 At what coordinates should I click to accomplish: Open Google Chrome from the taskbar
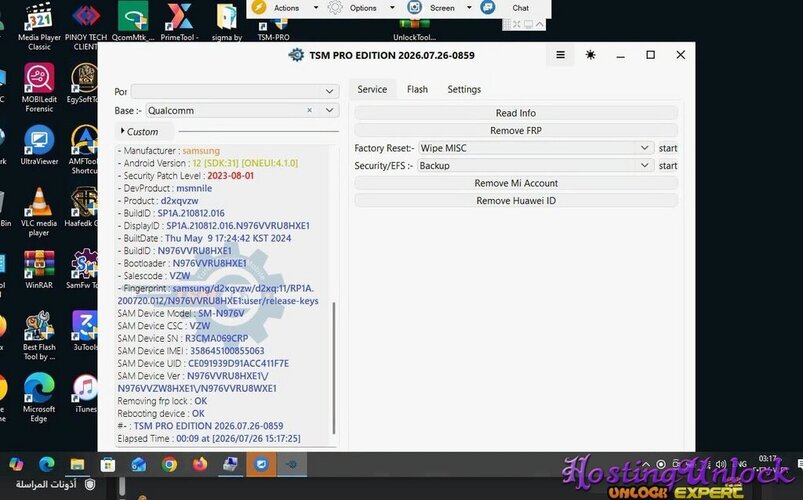(x=169, y=464)
